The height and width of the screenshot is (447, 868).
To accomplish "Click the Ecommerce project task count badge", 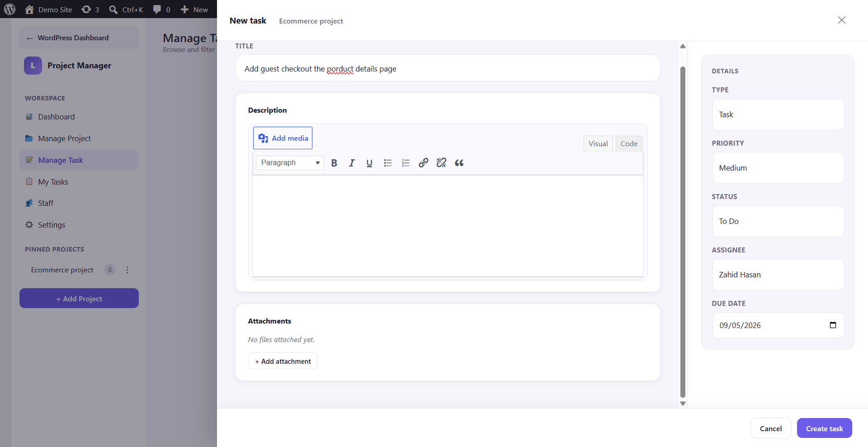I will pyautogui.click(x=110, y=270).
